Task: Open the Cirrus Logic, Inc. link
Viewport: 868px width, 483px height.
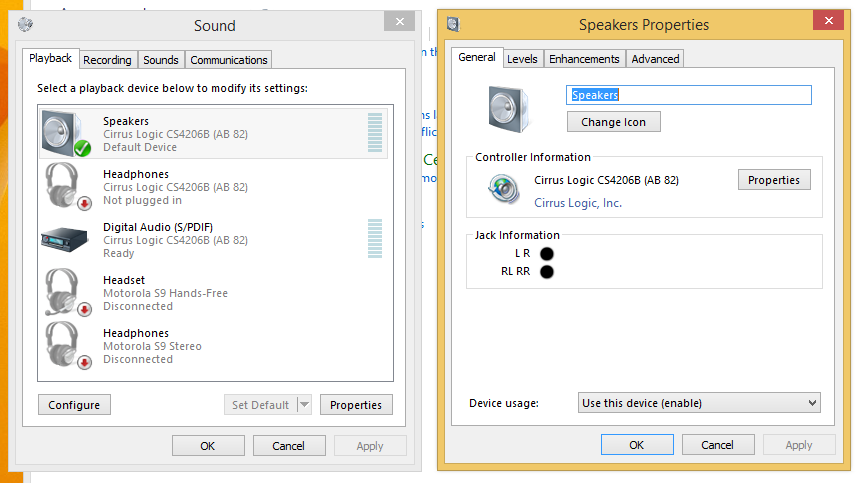Action: 578,203
